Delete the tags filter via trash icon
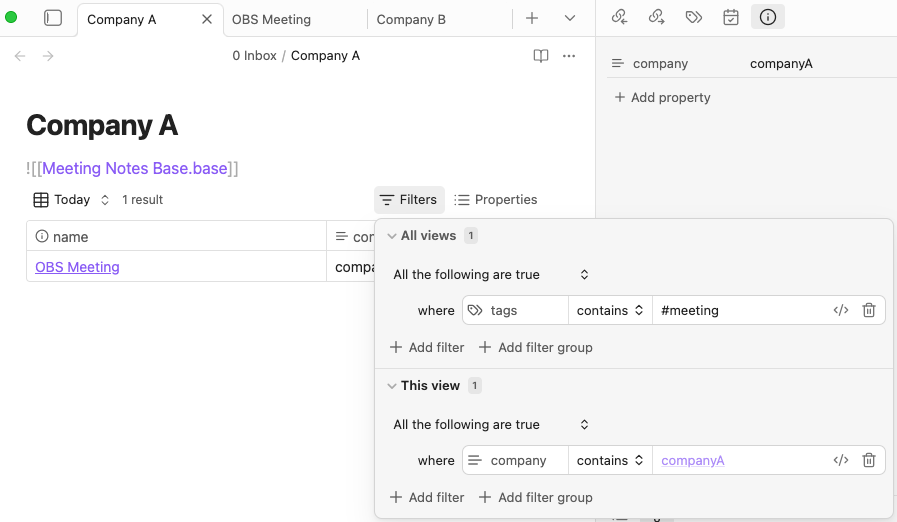 869,310
